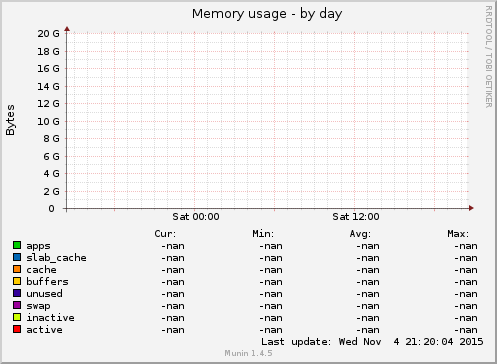Click the Max value for apps
Screen dimensions: 497x364
pos(466,246)
